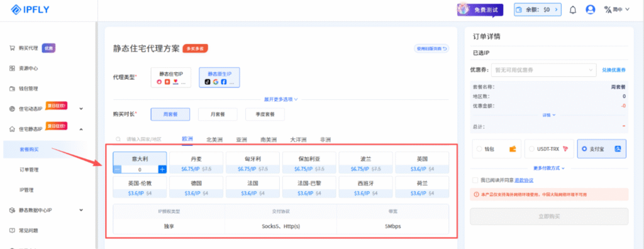The height and width of the screenshot is (249, 644).
Task: Select 季度套餐 duration
Action: tap(265, 114)
